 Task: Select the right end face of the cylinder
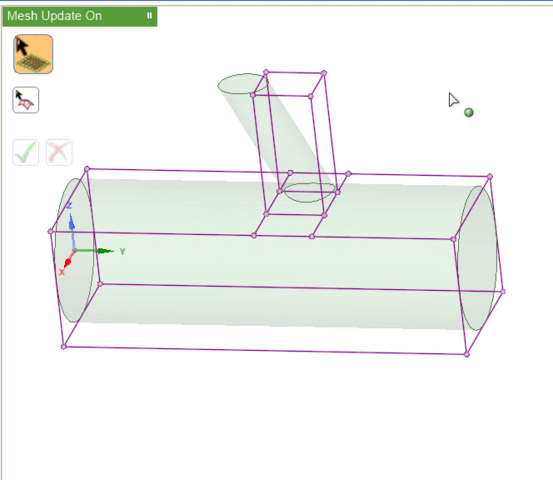pyautogui.click(x=477, y=258)
